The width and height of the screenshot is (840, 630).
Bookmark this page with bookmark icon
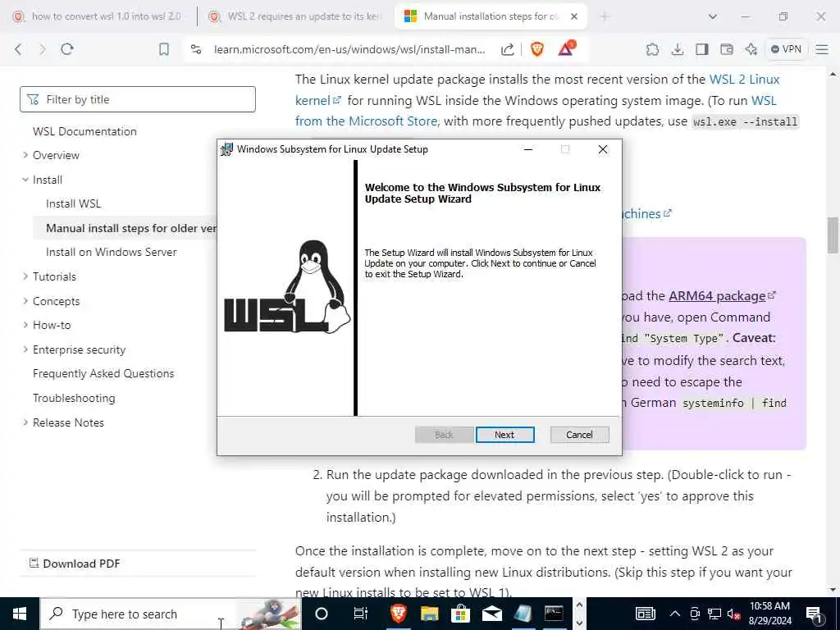[x=164, y=49]
